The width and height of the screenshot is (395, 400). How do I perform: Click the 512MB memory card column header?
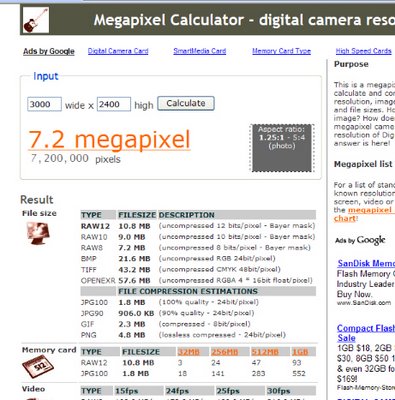tap(265, 352)
